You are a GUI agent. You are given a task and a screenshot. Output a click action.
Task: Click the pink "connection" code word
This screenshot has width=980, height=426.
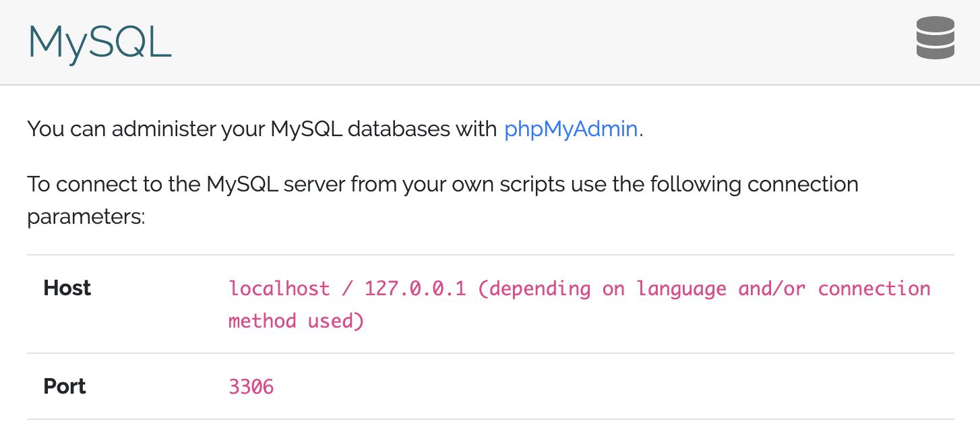(874, 289)
